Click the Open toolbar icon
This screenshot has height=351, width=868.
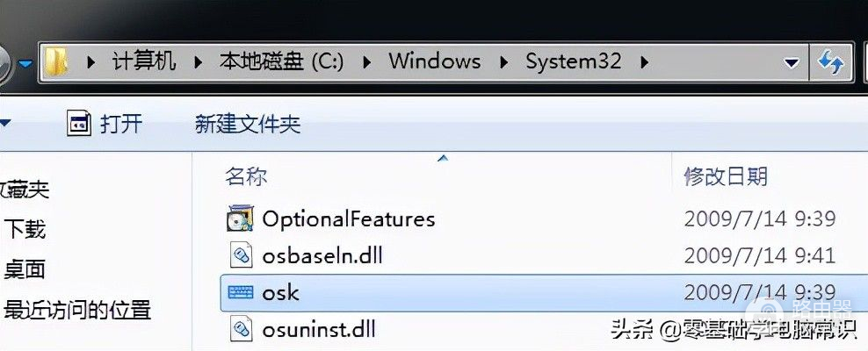coord(80,124)
